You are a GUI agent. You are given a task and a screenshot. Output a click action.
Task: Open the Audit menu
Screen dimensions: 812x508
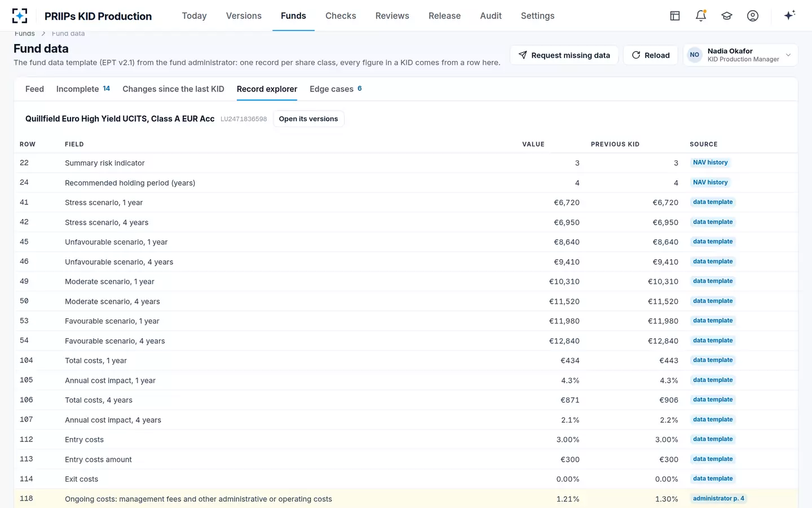(x=491, y=16)
